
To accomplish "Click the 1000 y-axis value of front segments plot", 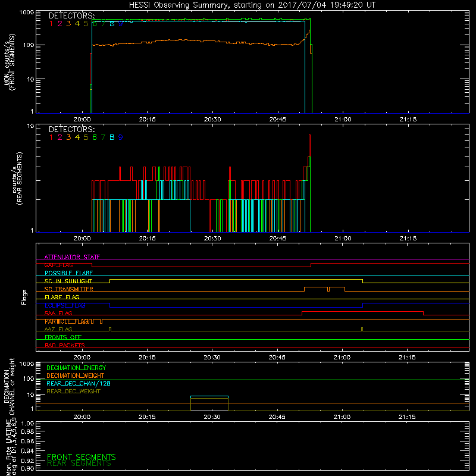I will pos(26,12).
